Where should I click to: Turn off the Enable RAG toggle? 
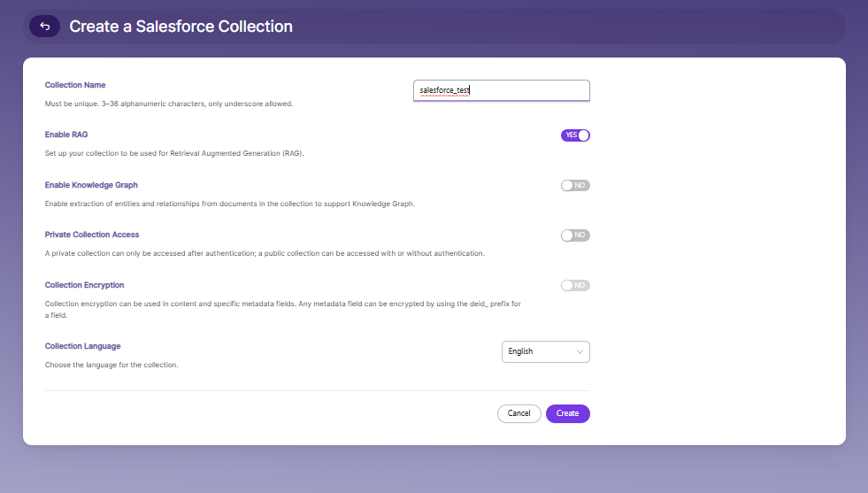[x=575, y=135]
